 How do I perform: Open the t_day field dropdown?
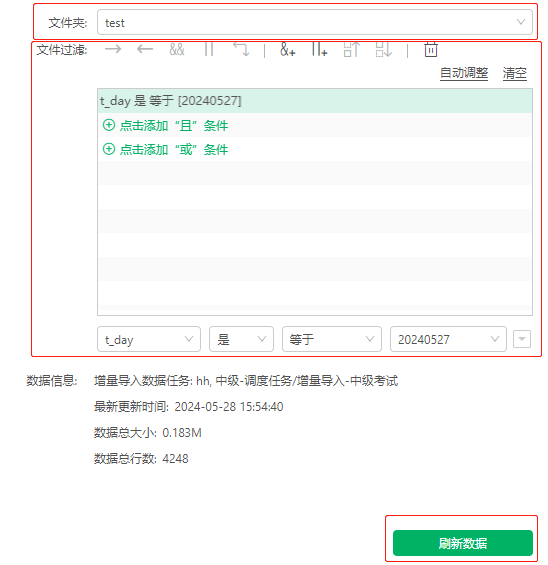point(149,339)
